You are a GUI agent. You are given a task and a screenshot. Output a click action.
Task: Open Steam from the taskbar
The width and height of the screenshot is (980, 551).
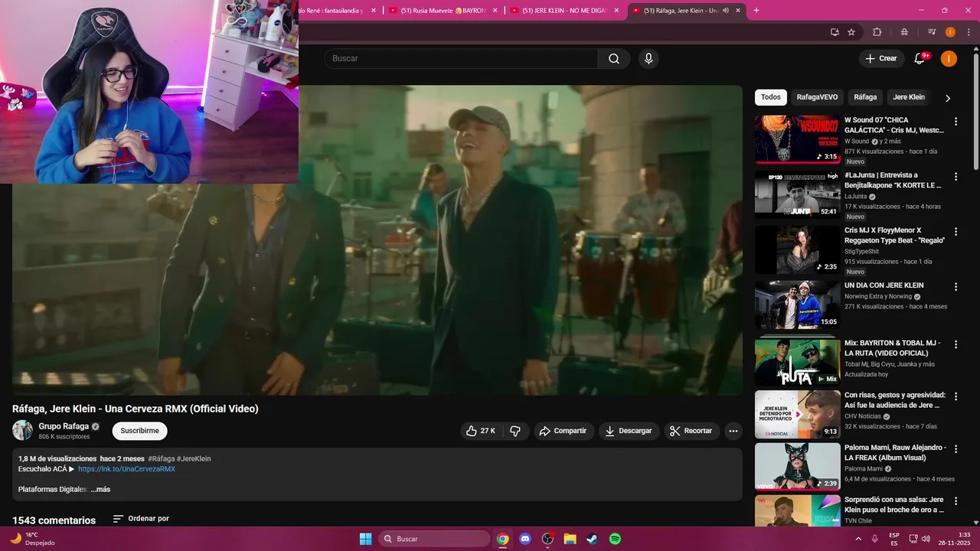[x=593, y=539]
